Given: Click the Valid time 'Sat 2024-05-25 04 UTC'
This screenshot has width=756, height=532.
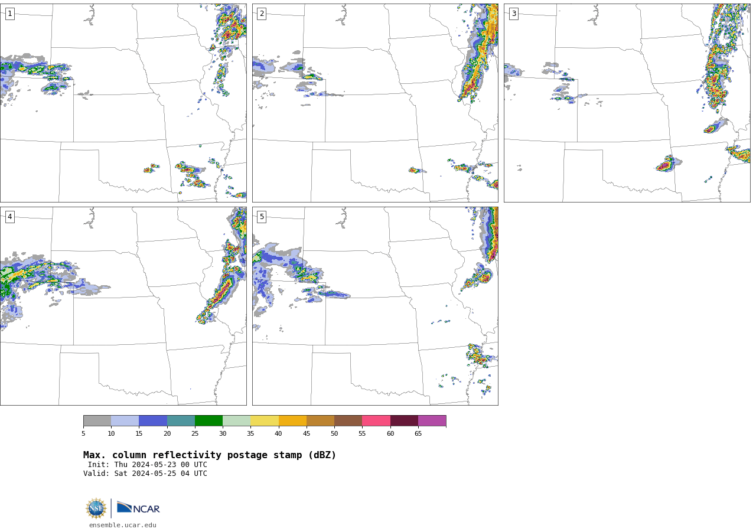Looking at the screenshot, I should tap(161, 474).
